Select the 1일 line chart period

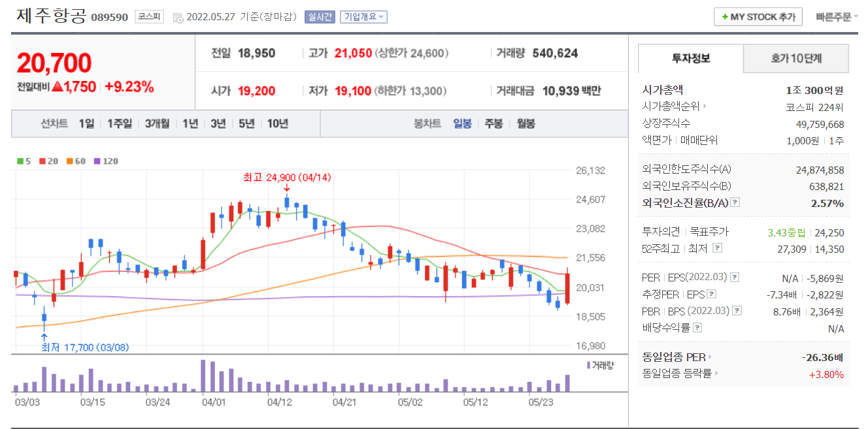[86, 123]
